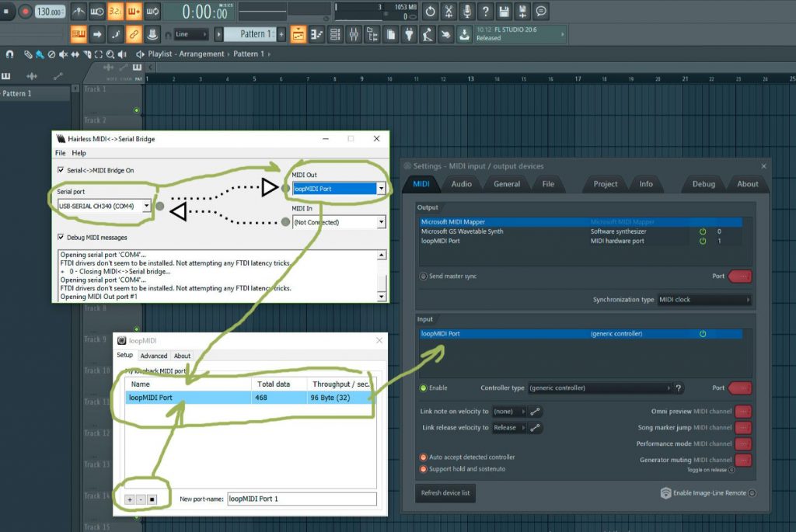This screenshot has width=796, height=532.
Task: Open the mixer window icon
Action: click(354, 35)
